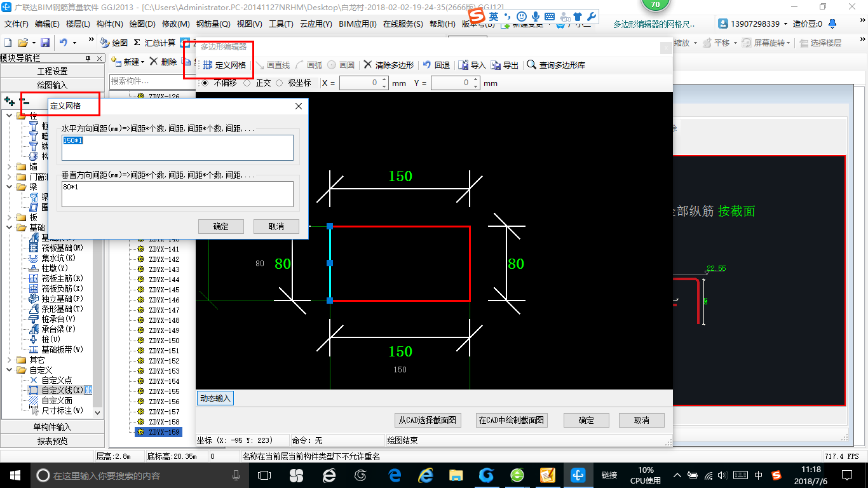
Task: Save project using floppy disk icon
Action: (45, 43)
